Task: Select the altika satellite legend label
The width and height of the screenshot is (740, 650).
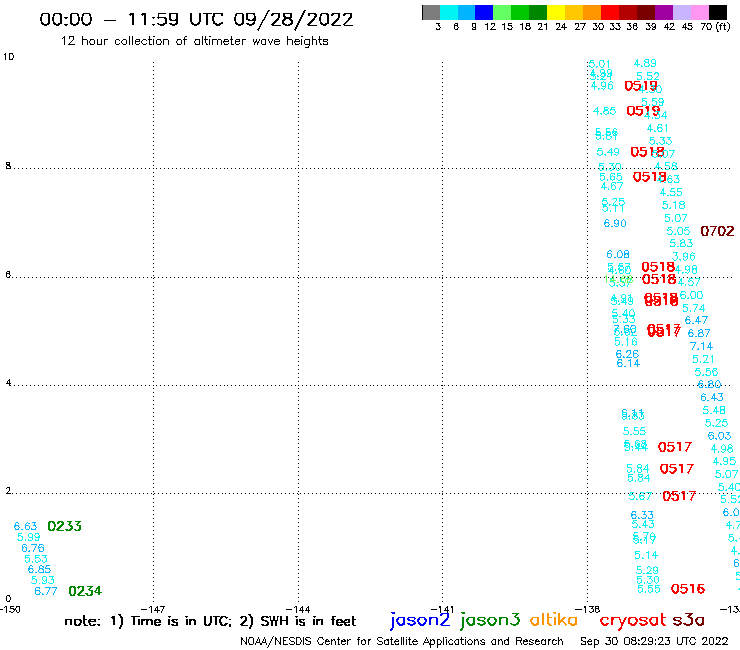Action: [554, 619]
